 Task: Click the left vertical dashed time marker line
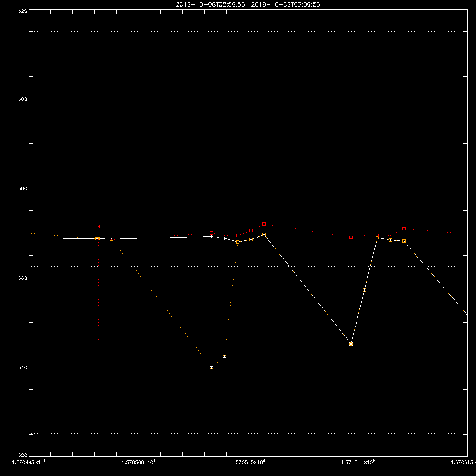click(x=205, y=233)
